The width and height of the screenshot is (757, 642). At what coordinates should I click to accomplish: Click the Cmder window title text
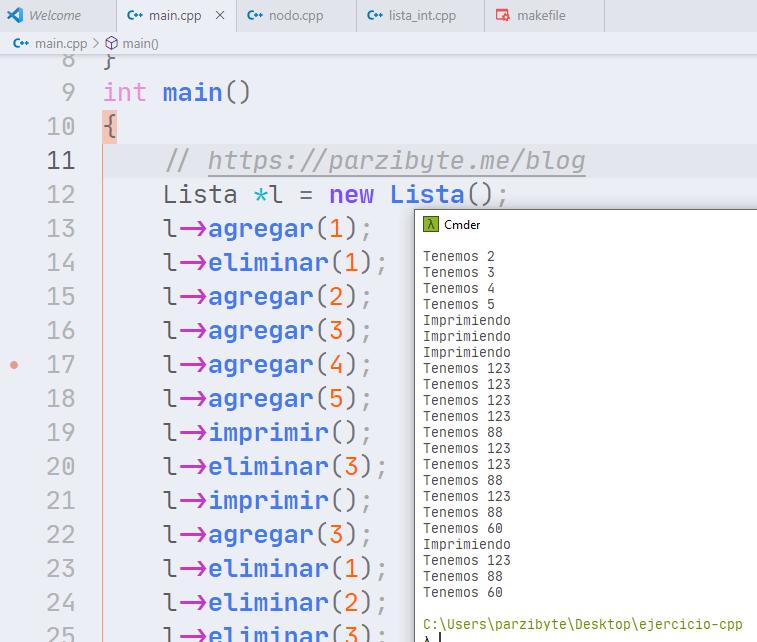point(462,225)
